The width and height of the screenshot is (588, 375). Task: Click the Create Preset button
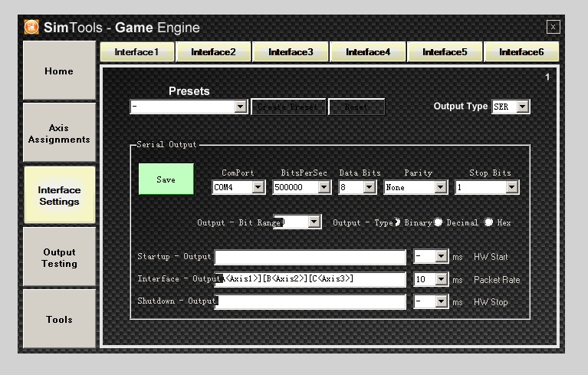[x=287, y=107]
